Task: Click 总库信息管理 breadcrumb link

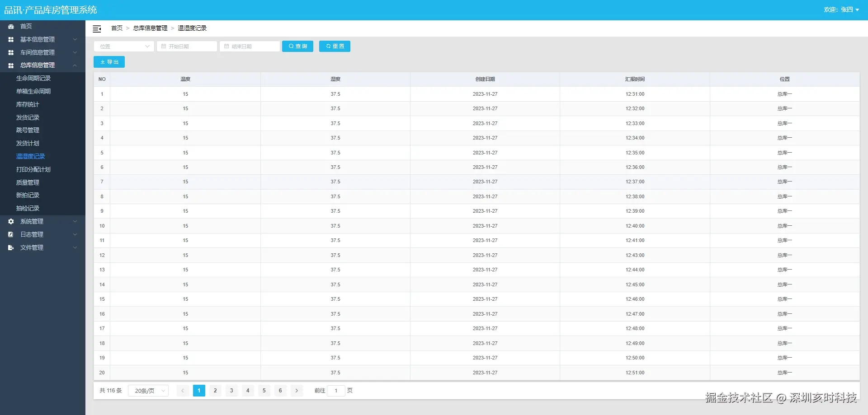Action: point(150,28)
